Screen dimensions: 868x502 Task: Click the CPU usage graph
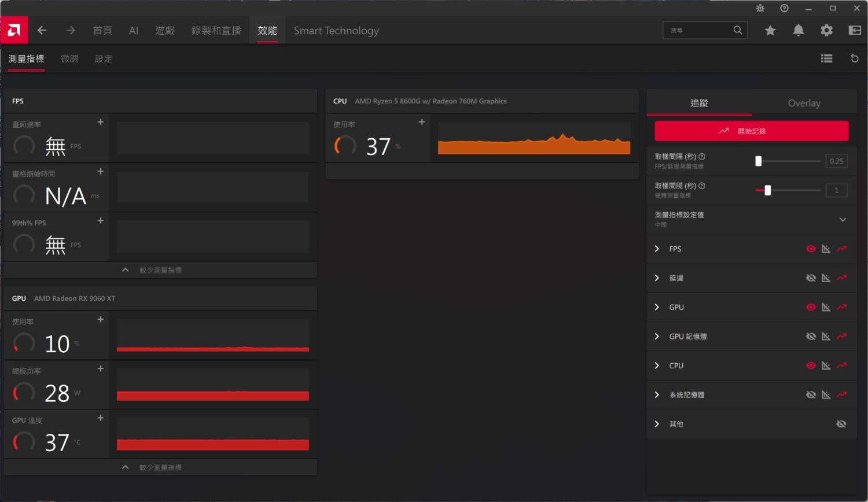click(534, 138)
